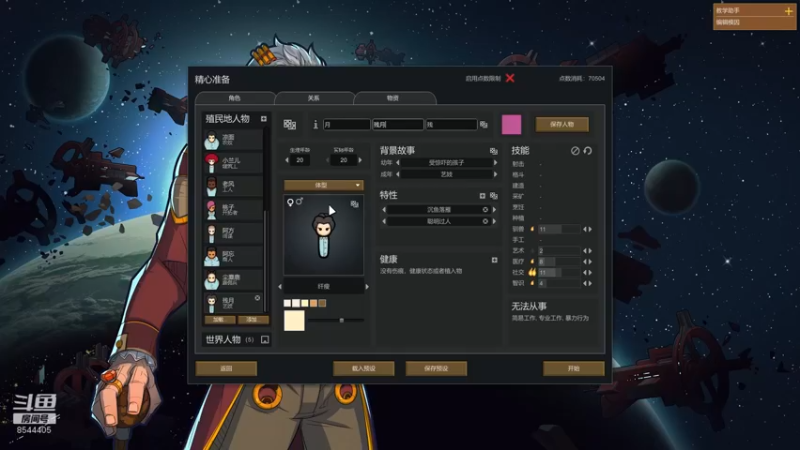Decrease the 智识 skill level
Viewport: 800px width, 450px height.
(x=585, y=283)
